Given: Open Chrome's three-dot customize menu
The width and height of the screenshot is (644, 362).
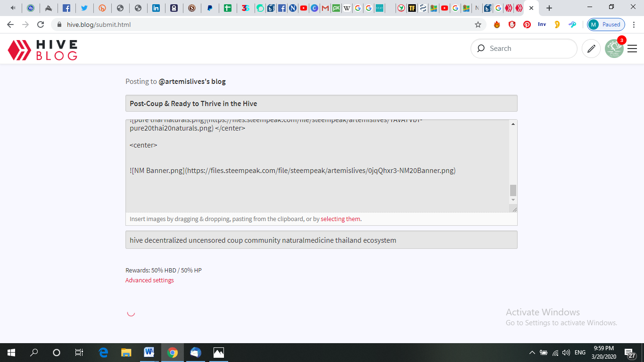Looking at the screenshot, I should [x=634, y=25].
